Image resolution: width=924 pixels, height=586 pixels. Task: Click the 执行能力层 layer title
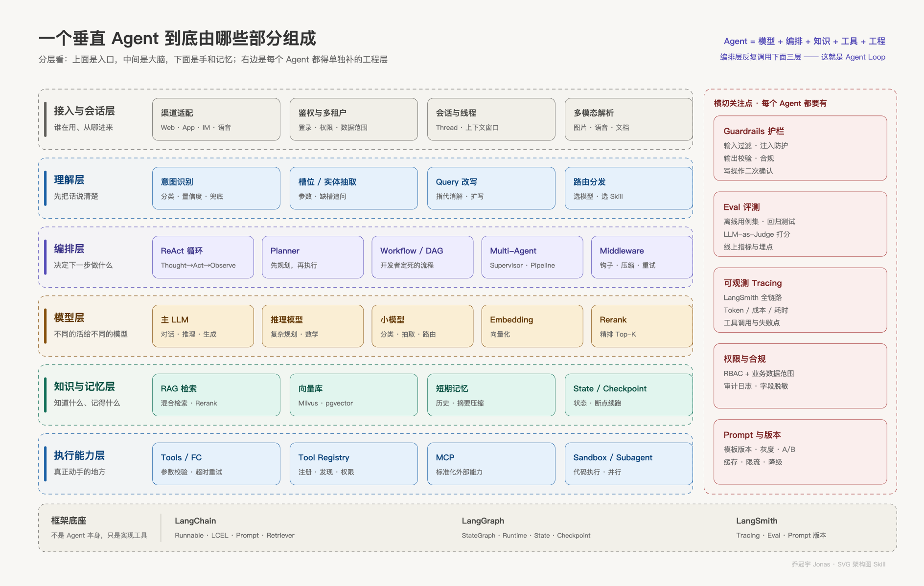click(x=79, y=456)
